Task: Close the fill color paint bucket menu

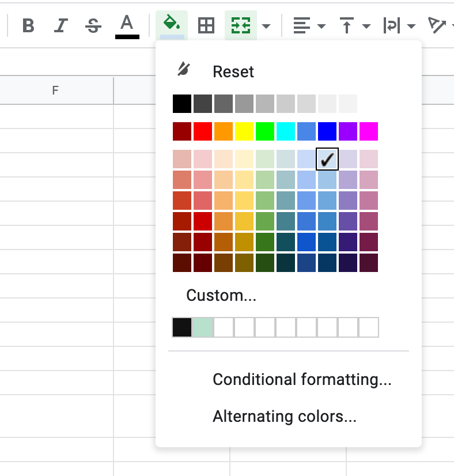Action: point(172,25)
